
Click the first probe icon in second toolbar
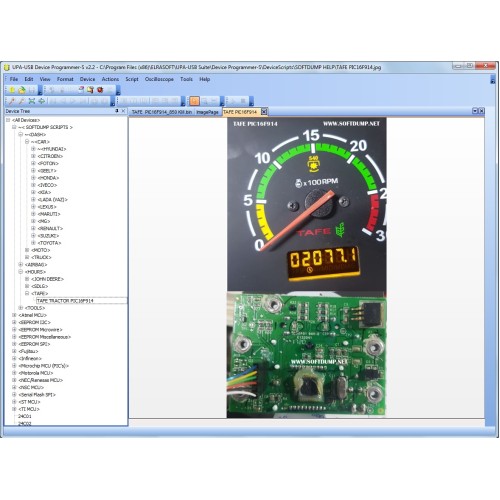pyautogui.click(x=12, y=101)
